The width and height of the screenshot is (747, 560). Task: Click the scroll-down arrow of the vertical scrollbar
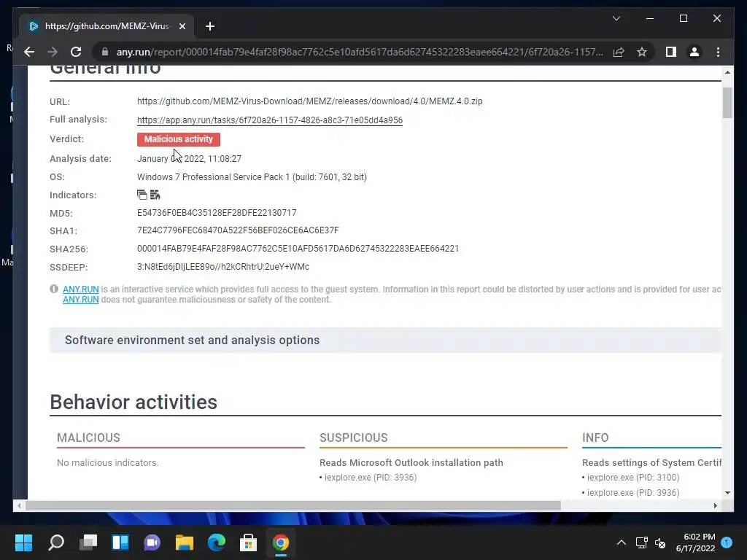tap(727, 493)
